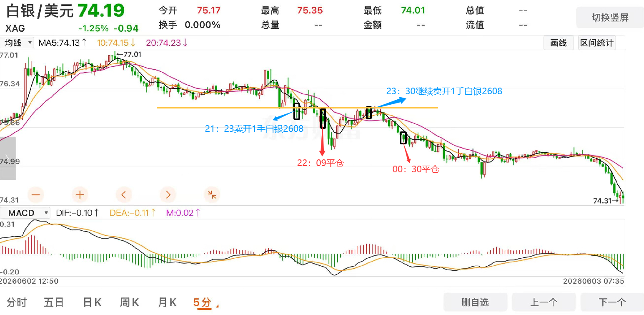
Task: Click the 0.31 MACD axis label
Action: coord(7,224)
